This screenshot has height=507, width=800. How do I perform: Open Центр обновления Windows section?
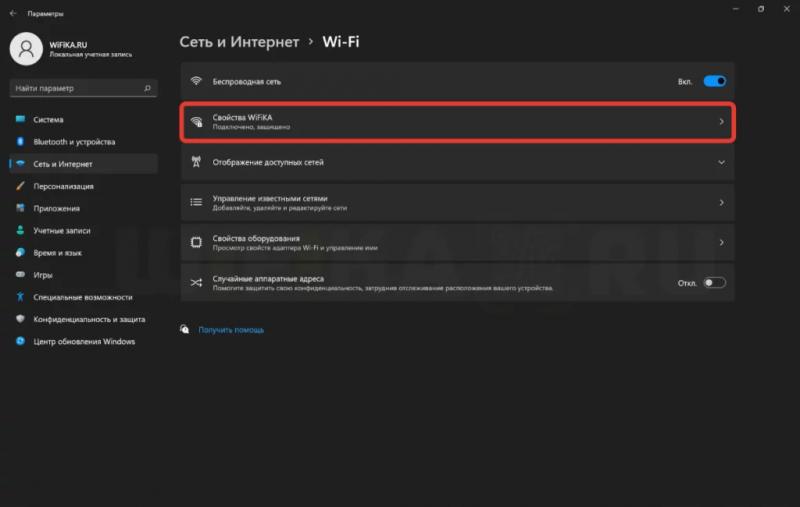[x=84, y=341]
